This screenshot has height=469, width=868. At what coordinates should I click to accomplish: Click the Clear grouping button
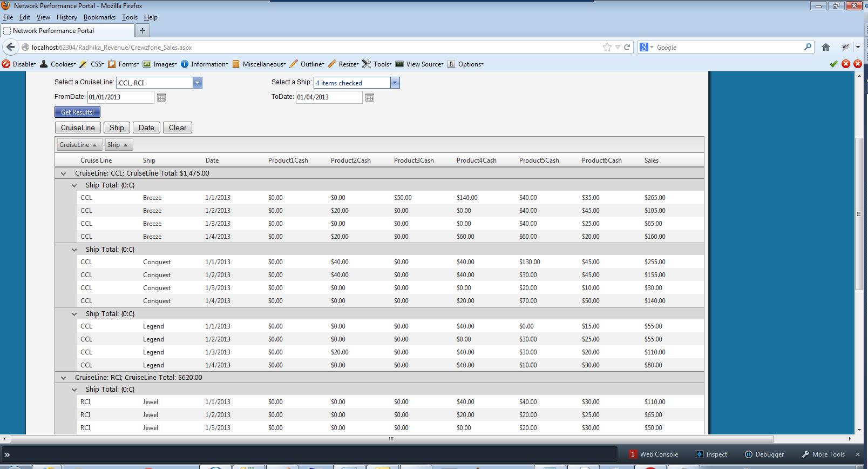178,128
